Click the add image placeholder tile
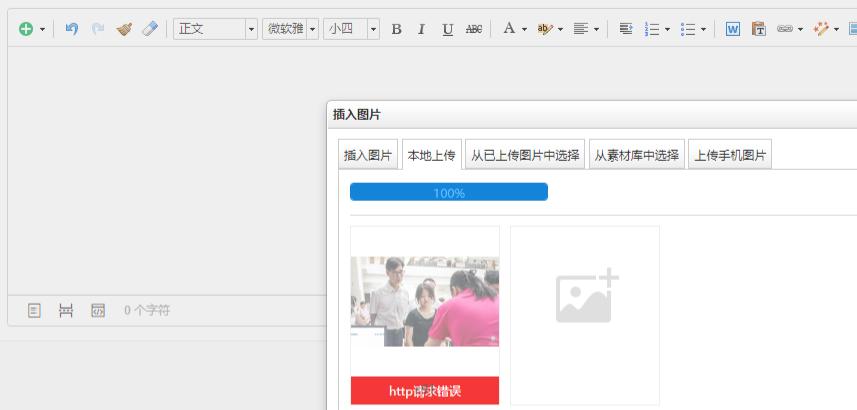The height and width of the screenshot is (410, 857). pos(585,315)
